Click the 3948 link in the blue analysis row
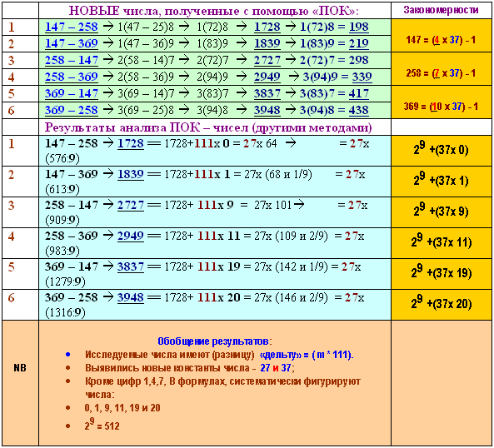The width and height of the screenshot is (494, 448). (x=131, y=297)
